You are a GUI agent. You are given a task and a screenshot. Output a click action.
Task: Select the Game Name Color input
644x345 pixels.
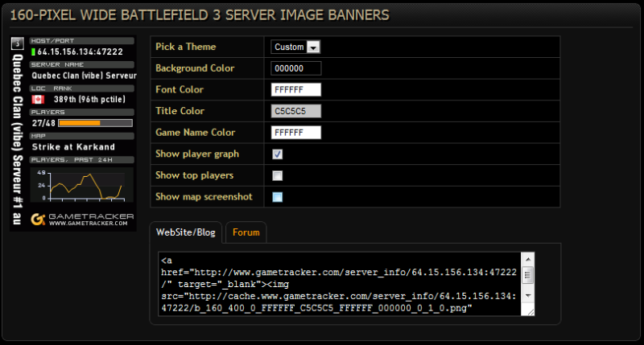click(x=295, y=133)
